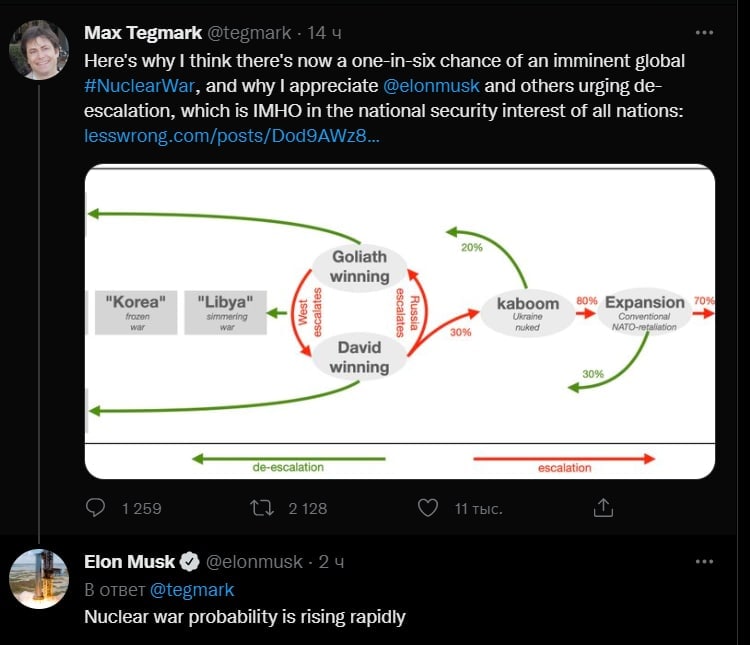The width and height of the screenshot is (750, 645).
Task: Click the retweet icon under Tegmark's tweet
Action: click(261, 508)
